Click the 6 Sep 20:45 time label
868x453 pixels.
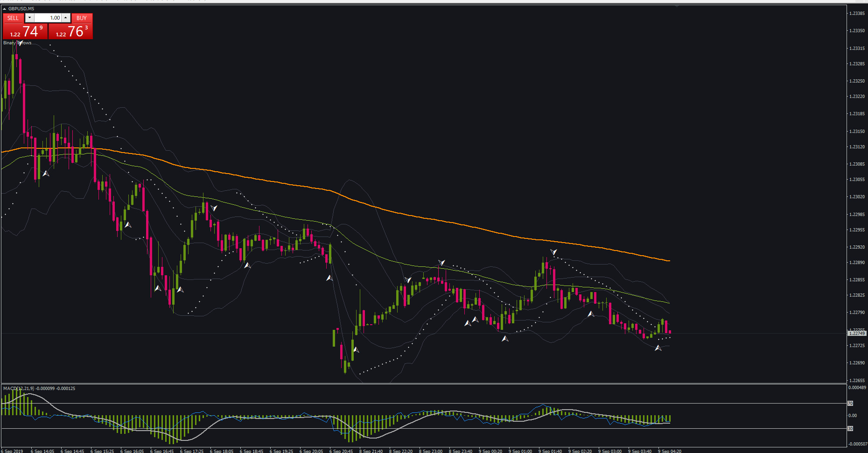(341, 451)
